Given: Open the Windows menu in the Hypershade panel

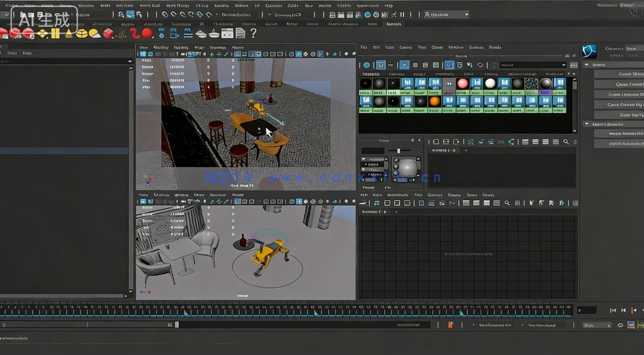Looking at the screenshot, I should [x=455, y=47].
